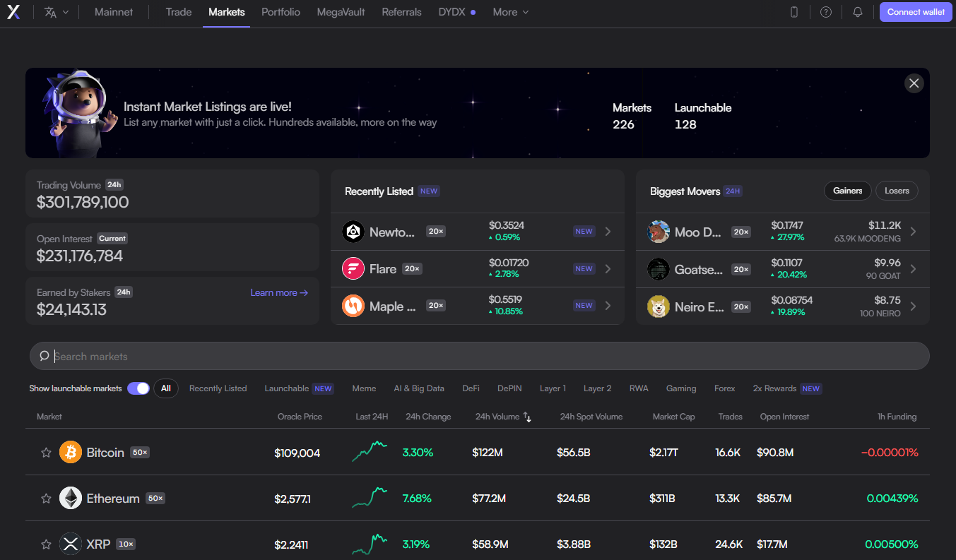Open Goatseus row chevron arrow
The width and height of the screenshot is (956, 560).
point(913,269)
